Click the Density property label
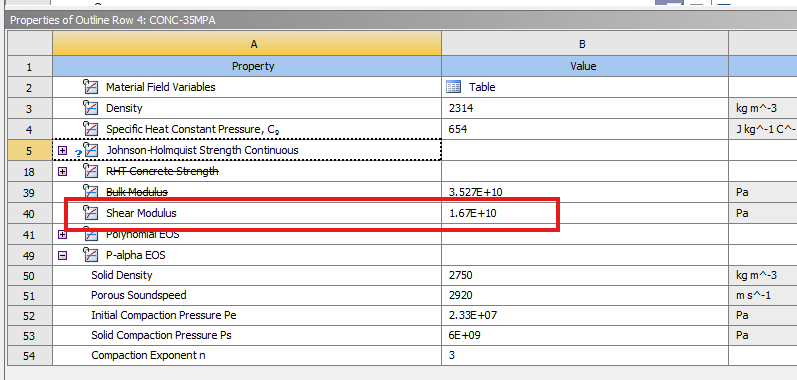This screenshot has width=797, height=380. pyautogui.click(x=124, y=108)
